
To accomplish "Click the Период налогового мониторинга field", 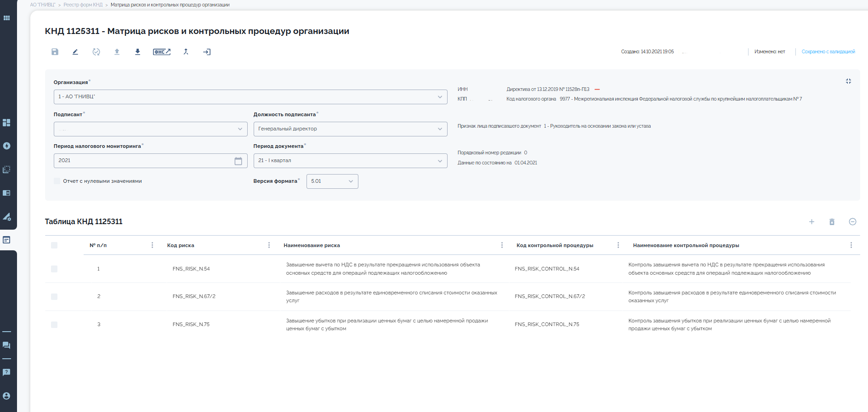I will (x=145, y=161).
